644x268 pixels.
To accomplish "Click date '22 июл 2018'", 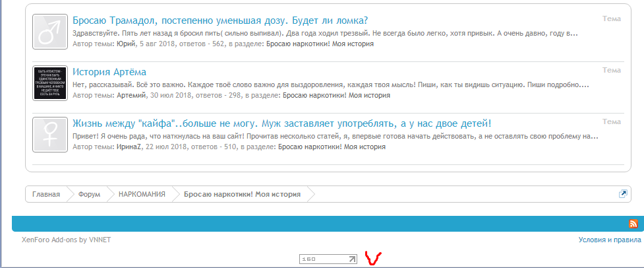I will click(x=166, y=147).
